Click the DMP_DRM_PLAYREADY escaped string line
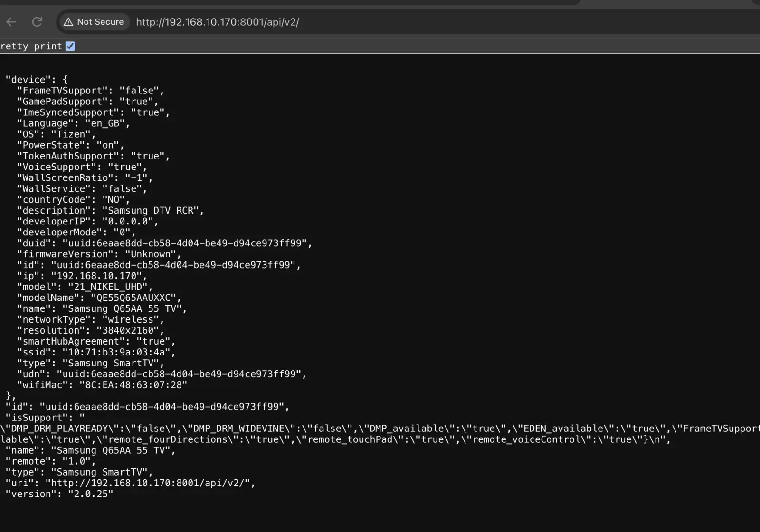This screenshot has width=760, height=532. (380, 429)
